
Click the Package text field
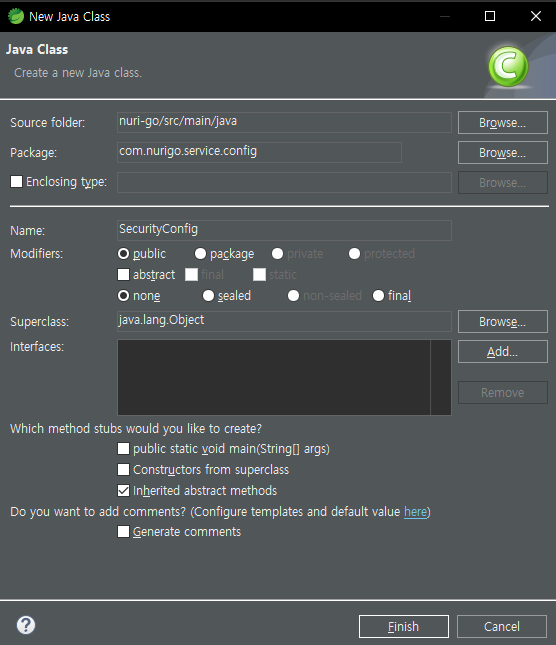point(259,152)
